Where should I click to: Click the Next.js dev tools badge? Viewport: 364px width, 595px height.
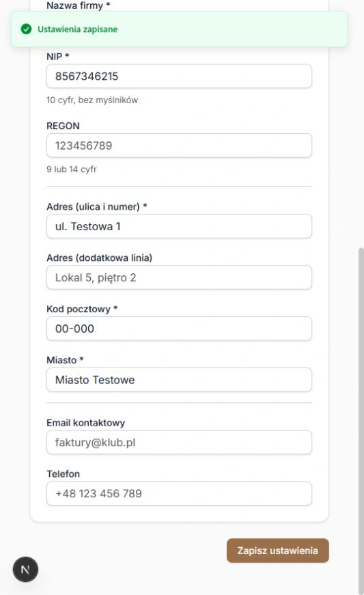click(25, 569)
